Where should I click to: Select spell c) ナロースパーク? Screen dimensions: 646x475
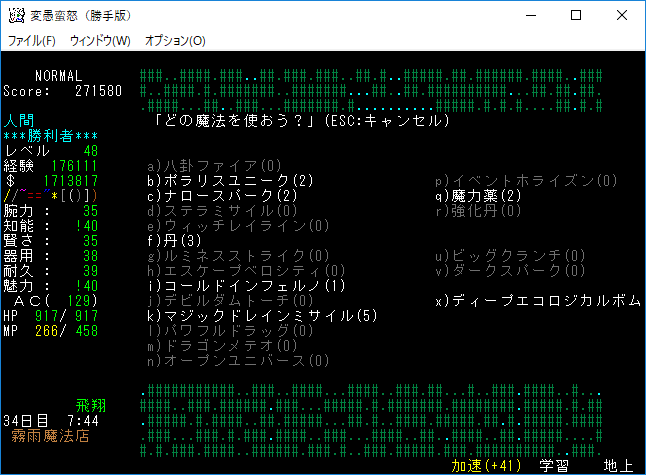pos(222,196)
